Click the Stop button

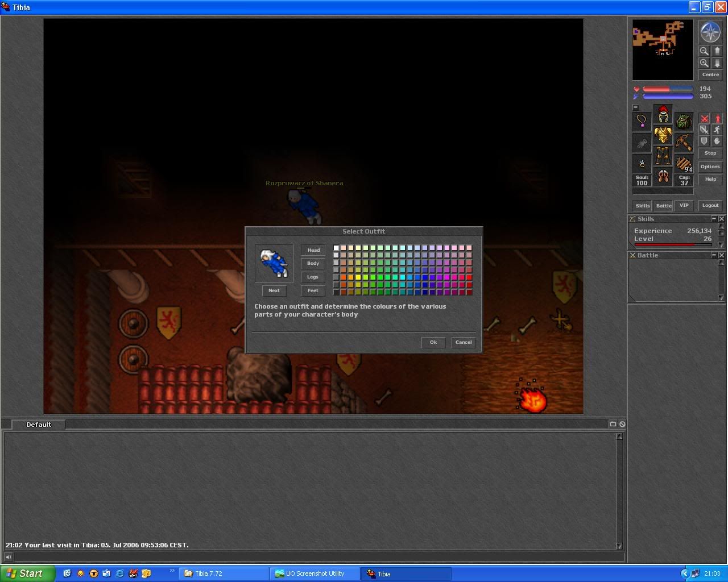[710, 153]
